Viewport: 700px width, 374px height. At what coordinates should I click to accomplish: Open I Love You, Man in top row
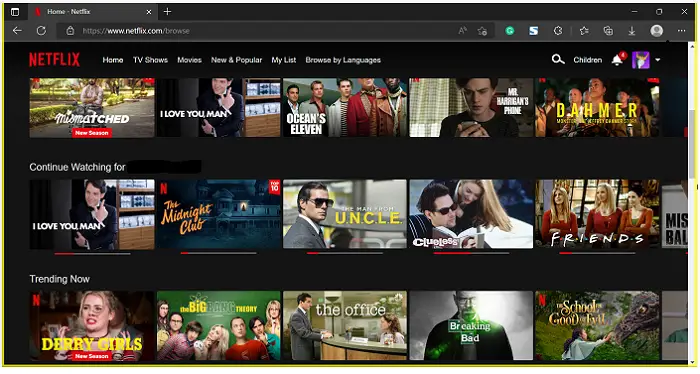click(218, 108)
